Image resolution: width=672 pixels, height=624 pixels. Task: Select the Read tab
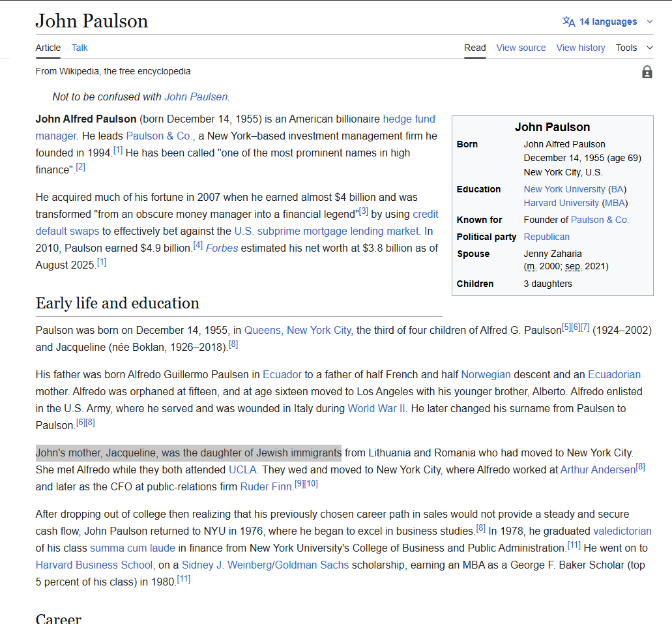point(475,48)
